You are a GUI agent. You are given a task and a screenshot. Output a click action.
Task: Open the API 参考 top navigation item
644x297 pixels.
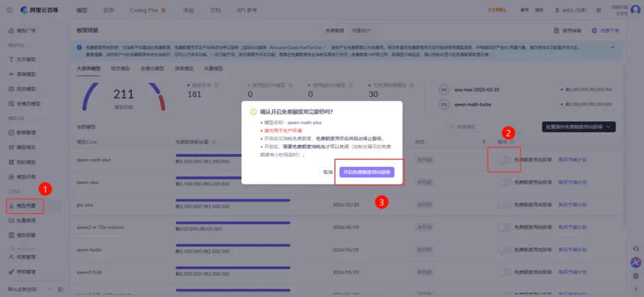(x=247, y=10)
